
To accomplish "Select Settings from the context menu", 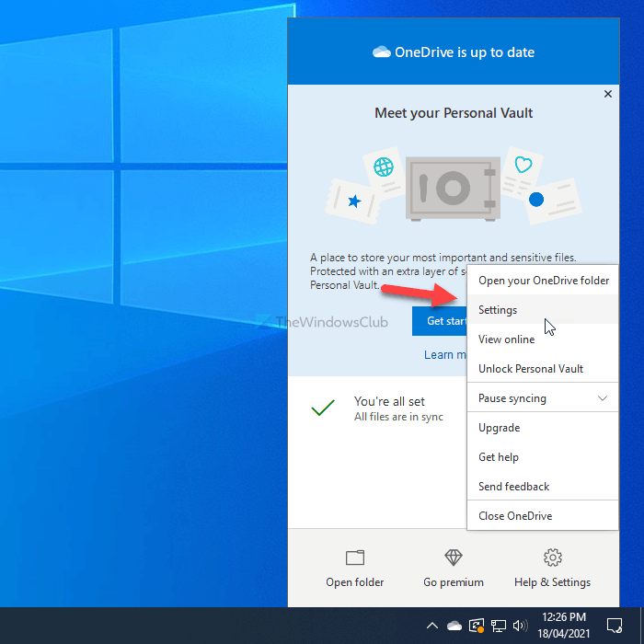I will (x=498, y=310).
